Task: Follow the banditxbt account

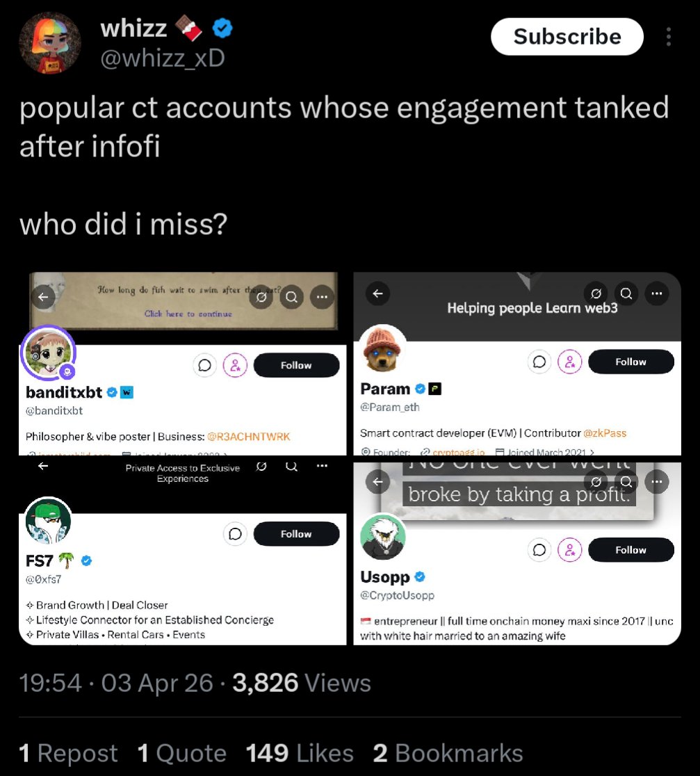Action: [x=296, y=365]
